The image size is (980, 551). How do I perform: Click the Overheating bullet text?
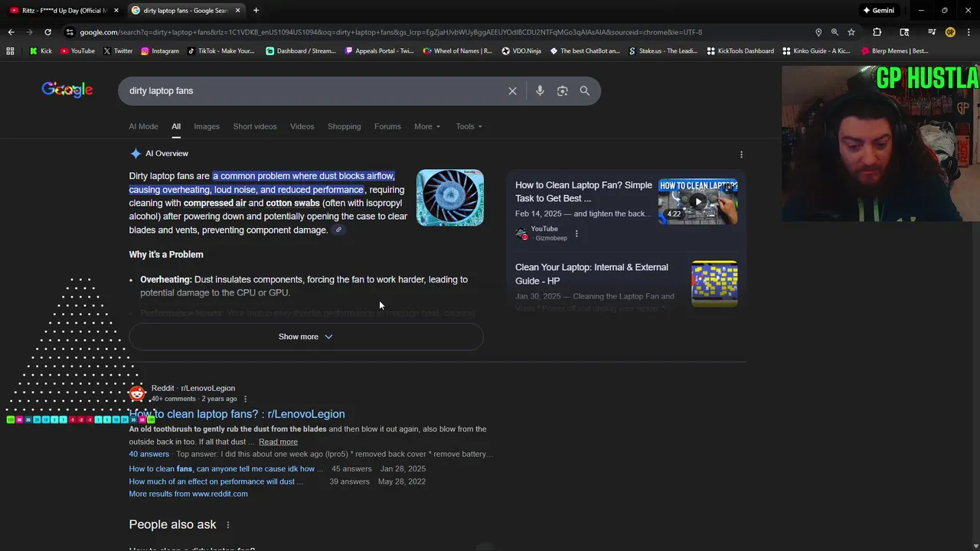coord(304,286)
